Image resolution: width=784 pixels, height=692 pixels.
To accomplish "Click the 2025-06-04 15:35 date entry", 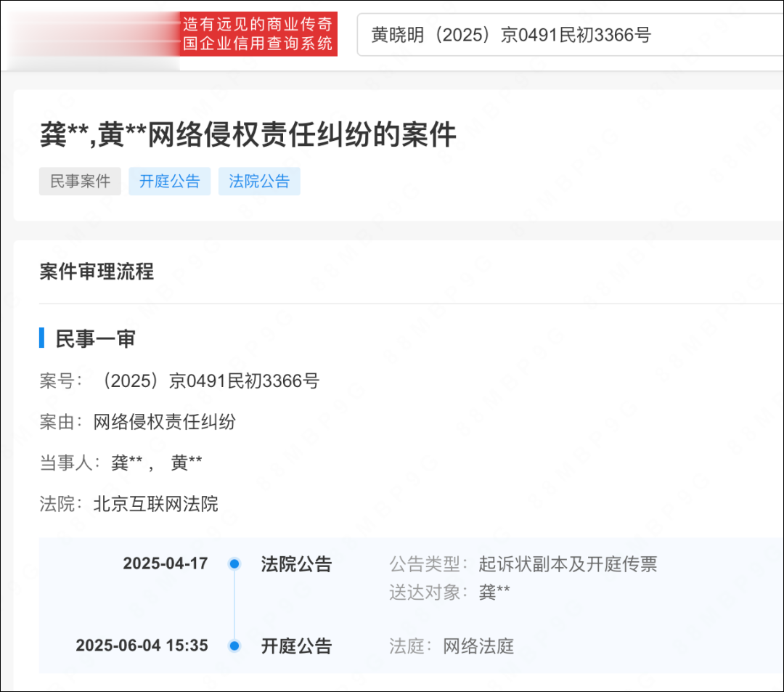I will point(142,646).
